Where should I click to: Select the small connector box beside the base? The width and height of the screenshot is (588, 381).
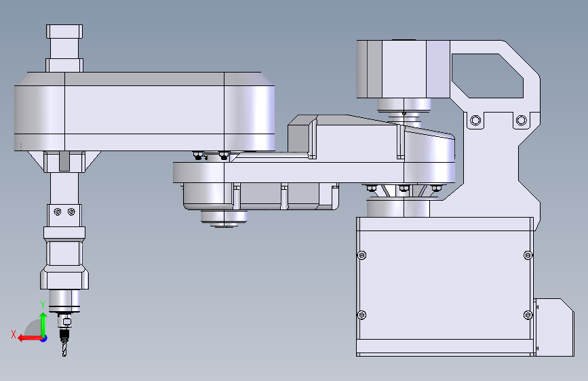pyautogui.click(x=554, y=327)
